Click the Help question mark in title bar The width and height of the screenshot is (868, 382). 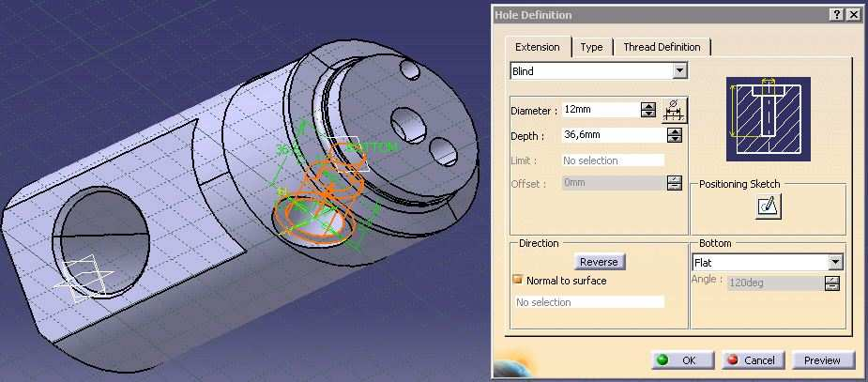coord(838,15)
